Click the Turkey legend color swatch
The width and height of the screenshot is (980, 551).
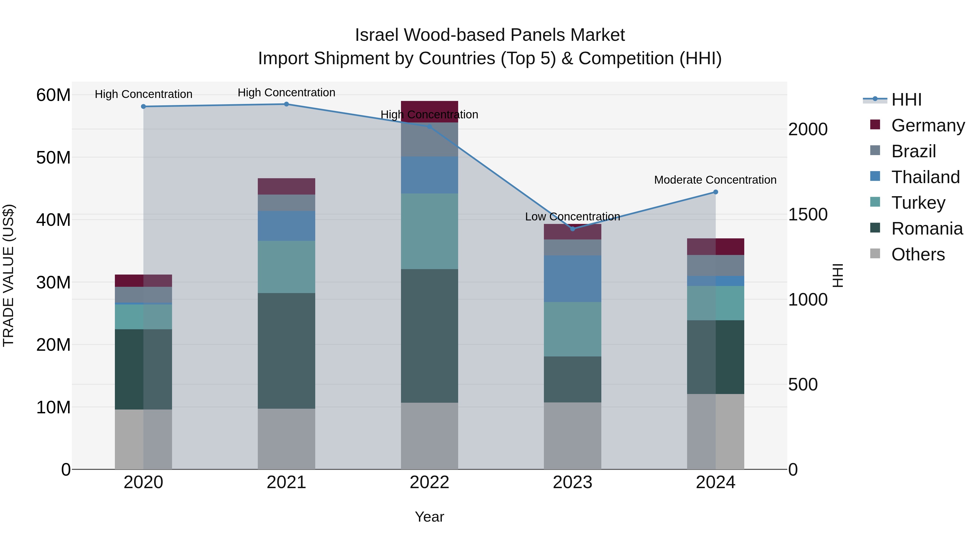point(875,202)
